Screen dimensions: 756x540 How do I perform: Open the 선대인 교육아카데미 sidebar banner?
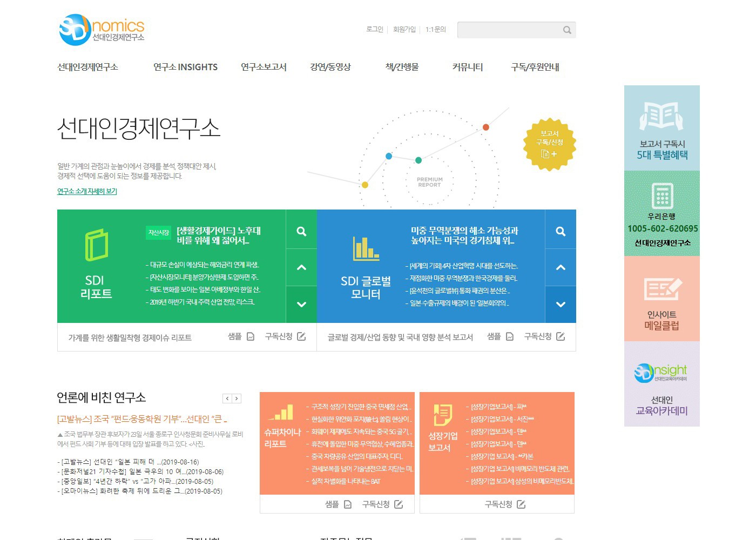[x=661, y=384]
